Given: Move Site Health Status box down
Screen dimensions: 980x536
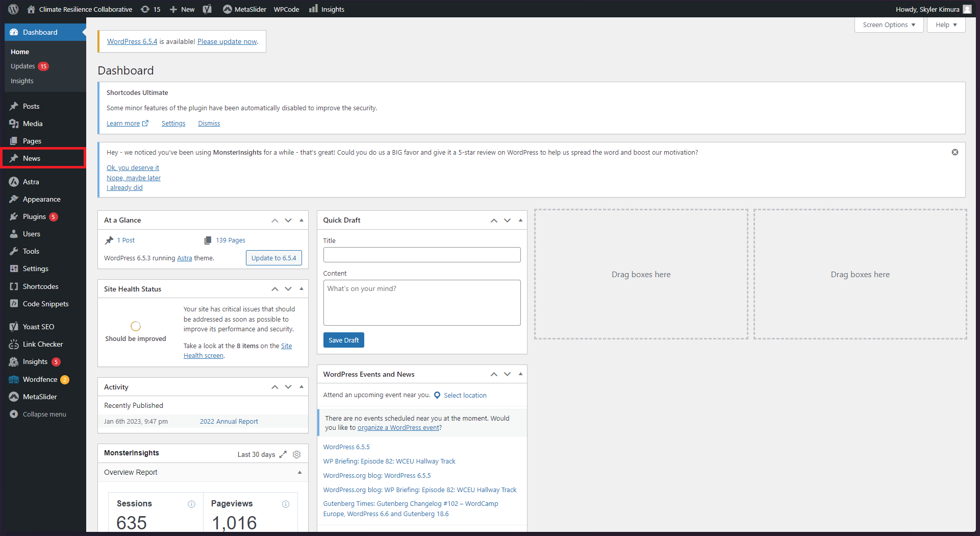Looking at the screenshot, I should click(288, 289).
